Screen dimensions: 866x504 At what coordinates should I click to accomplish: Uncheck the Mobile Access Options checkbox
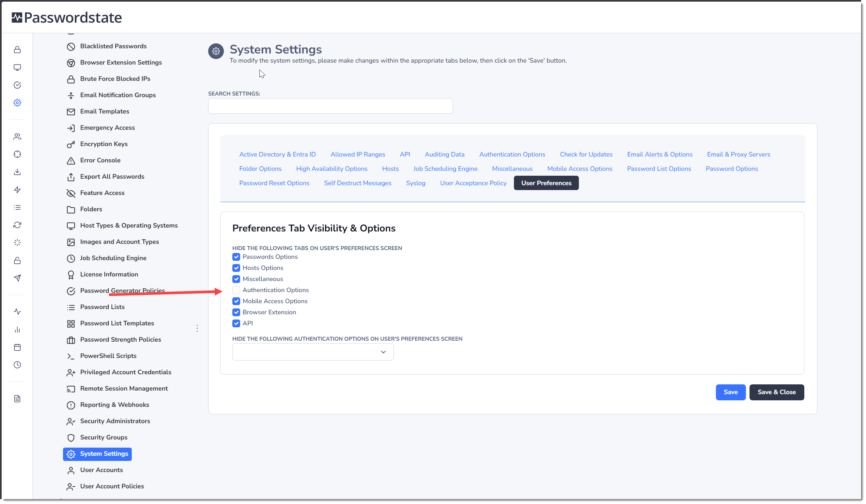click(x=236, y=302)
